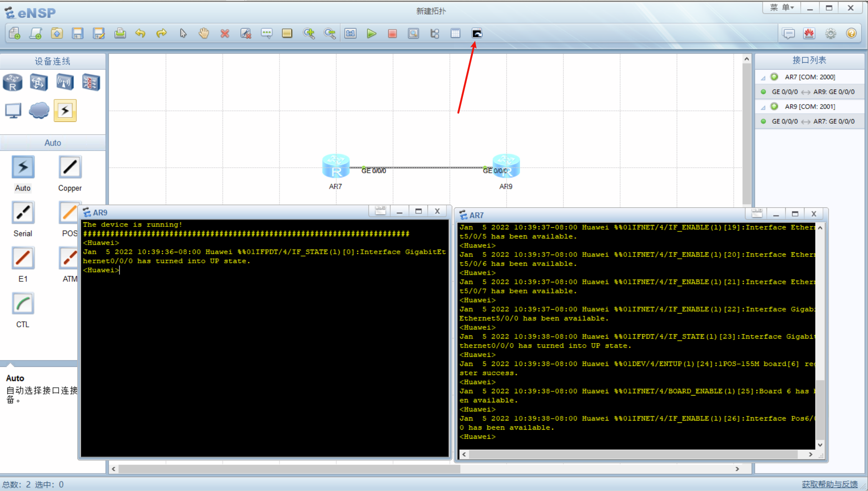Click canvas scroll-right arrow
The image size is (868, 491).
[737, 469]
